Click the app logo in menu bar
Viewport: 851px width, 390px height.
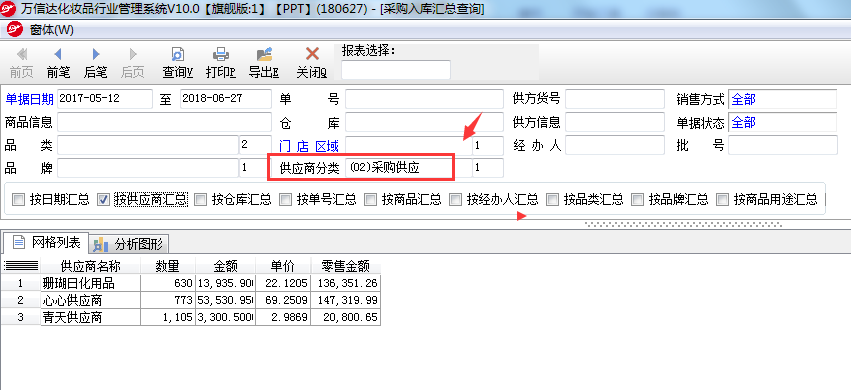[x=15, y=30]
